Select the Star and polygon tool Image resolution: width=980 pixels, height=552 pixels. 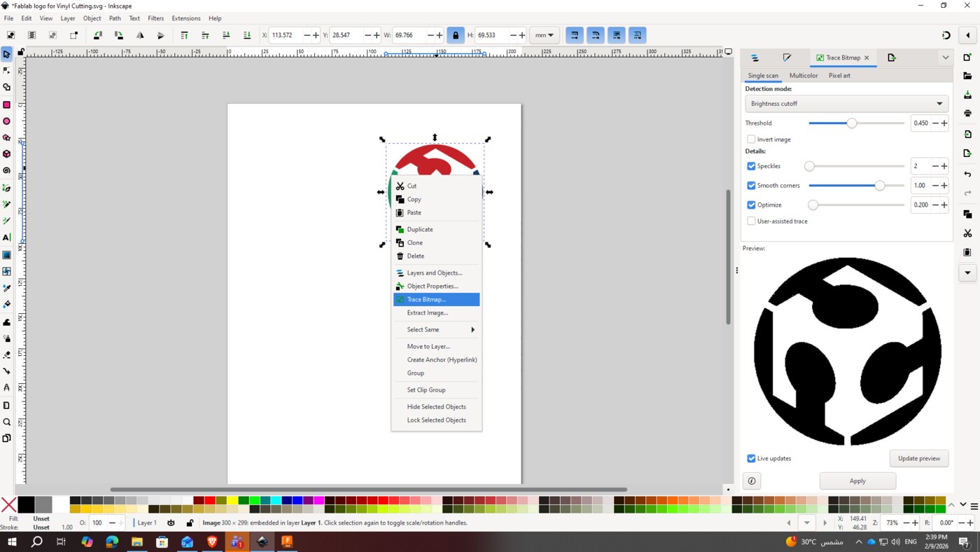tap(6, 138)
